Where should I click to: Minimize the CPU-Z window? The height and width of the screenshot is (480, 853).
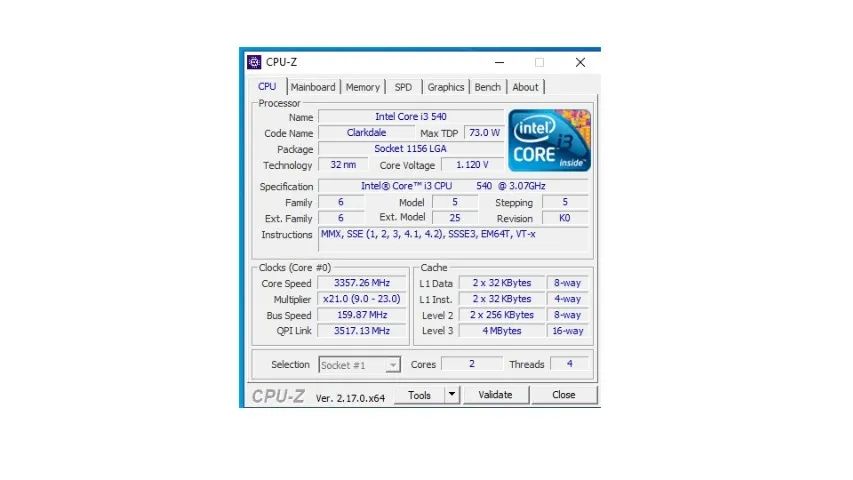(499, 63)
